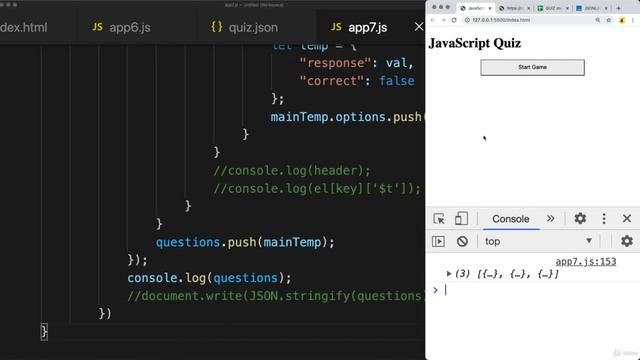Open a new browser tab with plus
This screenshot has width=640, height=360.
point(619,8)
